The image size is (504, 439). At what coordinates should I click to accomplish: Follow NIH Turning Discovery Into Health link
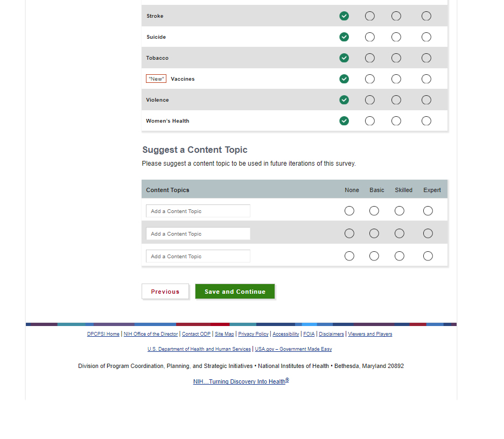241,381
